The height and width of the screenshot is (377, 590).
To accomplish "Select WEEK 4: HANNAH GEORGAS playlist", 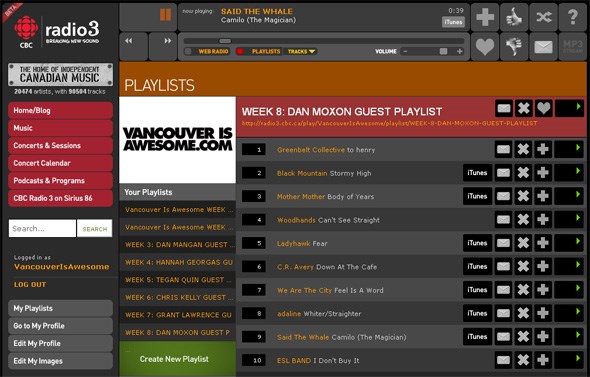I will click(178, 262).
